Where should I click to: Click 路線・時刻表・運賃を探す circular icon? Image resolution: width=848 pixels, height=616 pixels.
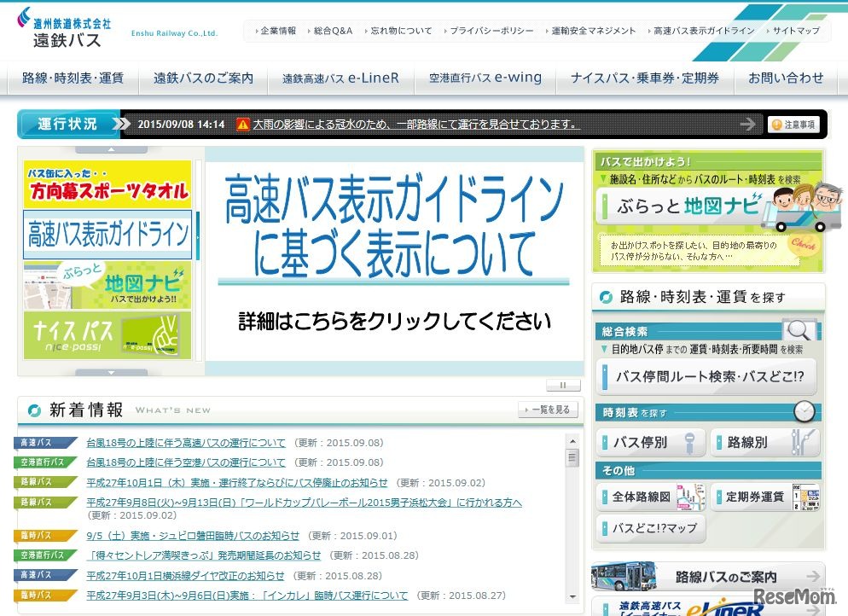click(x=607, y=297)
